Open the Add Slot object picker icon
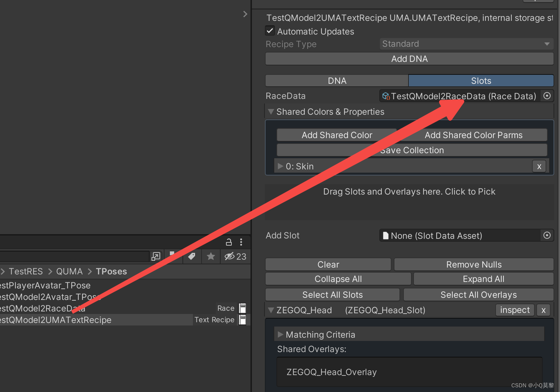The image size is (560, 392). coord(547,236)
